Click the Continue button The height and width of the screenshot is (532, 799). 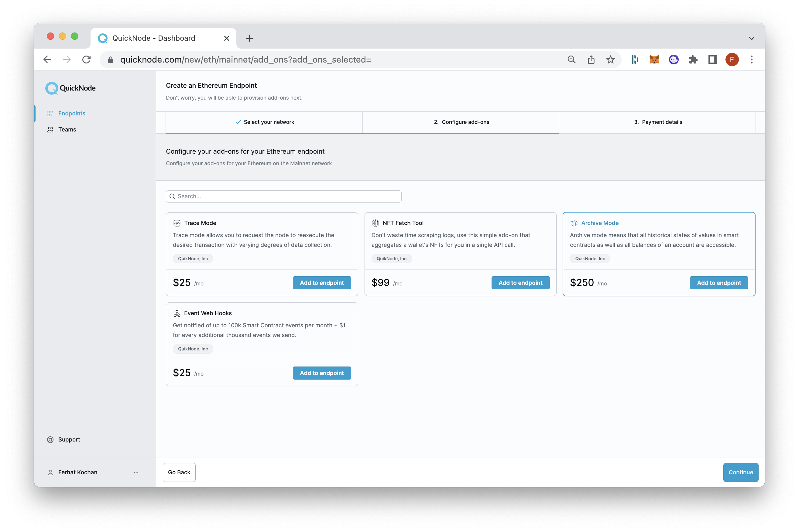click(x=741, y=472)
